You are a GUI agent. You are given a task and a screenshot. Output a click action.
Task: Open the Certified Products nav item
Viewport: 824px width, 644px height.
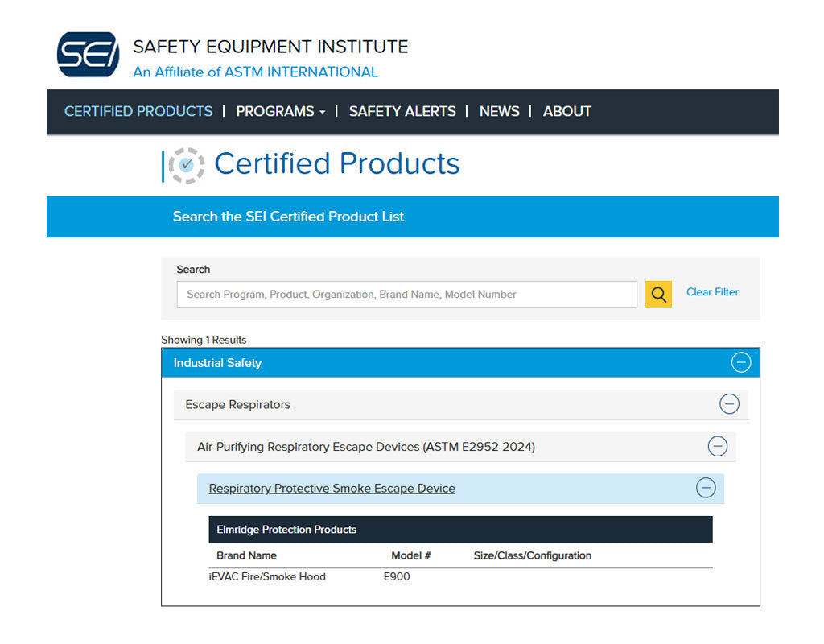(138, 111)
